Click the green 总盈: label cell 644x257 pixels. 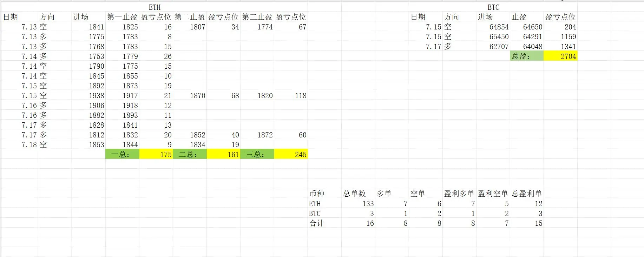527,56
